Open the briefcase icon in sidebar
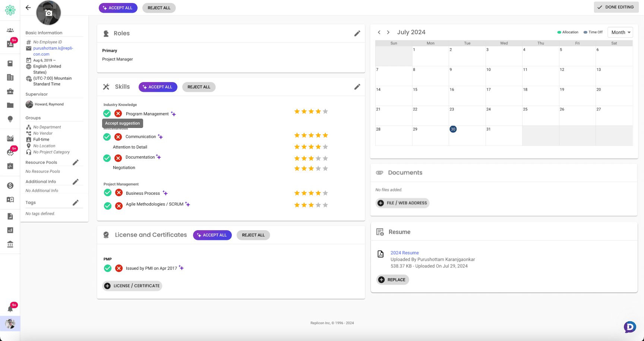Screen dimensions: 644x341 pyautogui.click(x=10, y=91)
